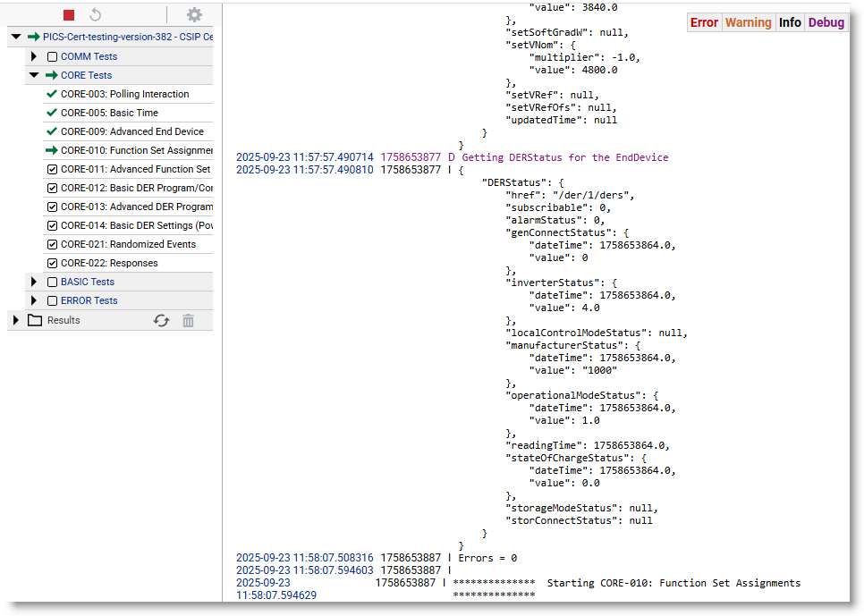Uncheck the CORE-011 Advanced Function Set checkbox
This screenshot has width=864, height=616.
pyautogui.click(x=52, y=169)
